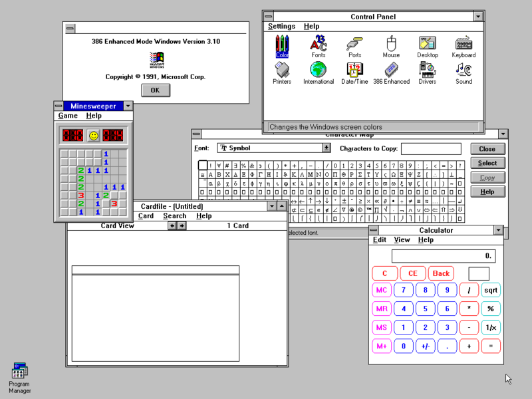Click Close in Character Map

coord(487,149)
